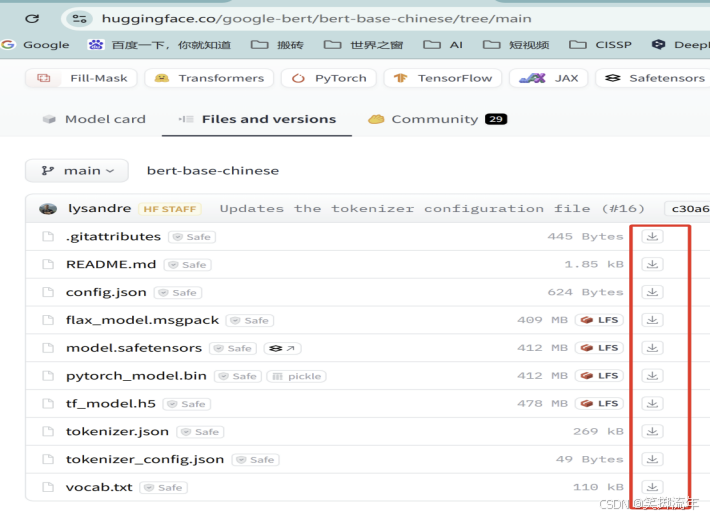
Task: Open site info icon in address bar
Action: [x=80, y=19]
